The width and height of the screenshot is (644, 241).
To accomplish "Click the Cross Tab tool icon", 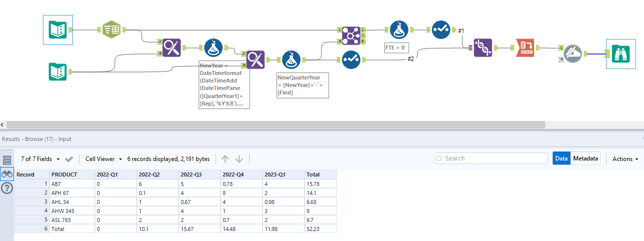I will pos(525,48).
